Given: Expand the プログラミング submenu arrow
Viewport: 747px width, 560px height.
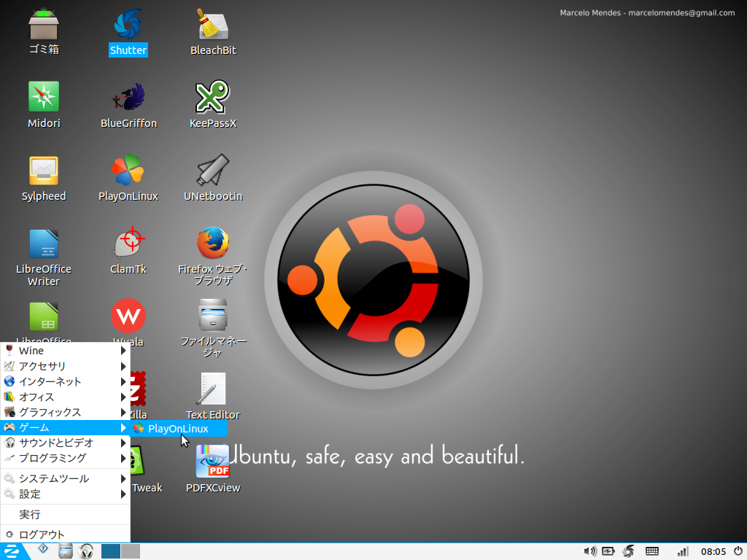Looking at the screenshot, I should point(123,458).
